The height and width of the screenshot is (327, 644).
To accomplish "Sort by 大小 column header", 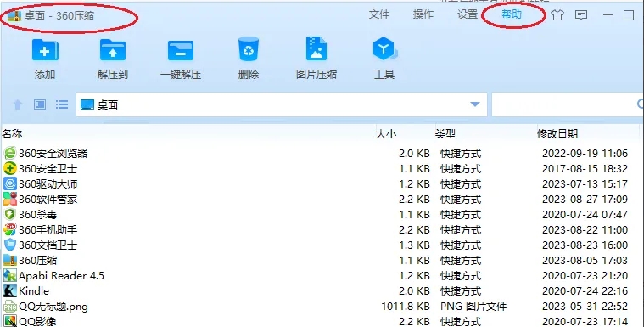I will [x=386, y=133].
